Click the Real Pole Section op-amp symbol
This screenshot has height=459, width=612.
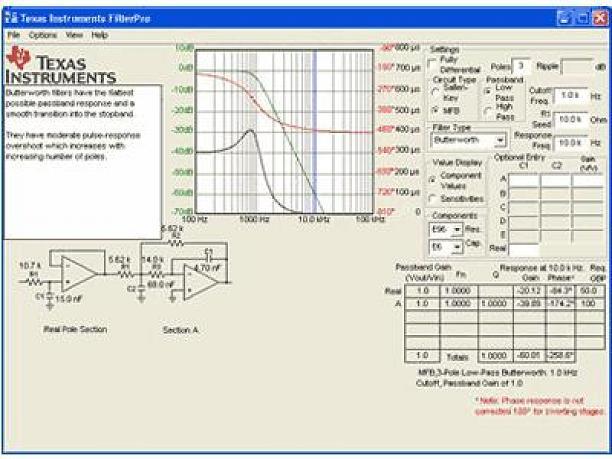point(78,274)
